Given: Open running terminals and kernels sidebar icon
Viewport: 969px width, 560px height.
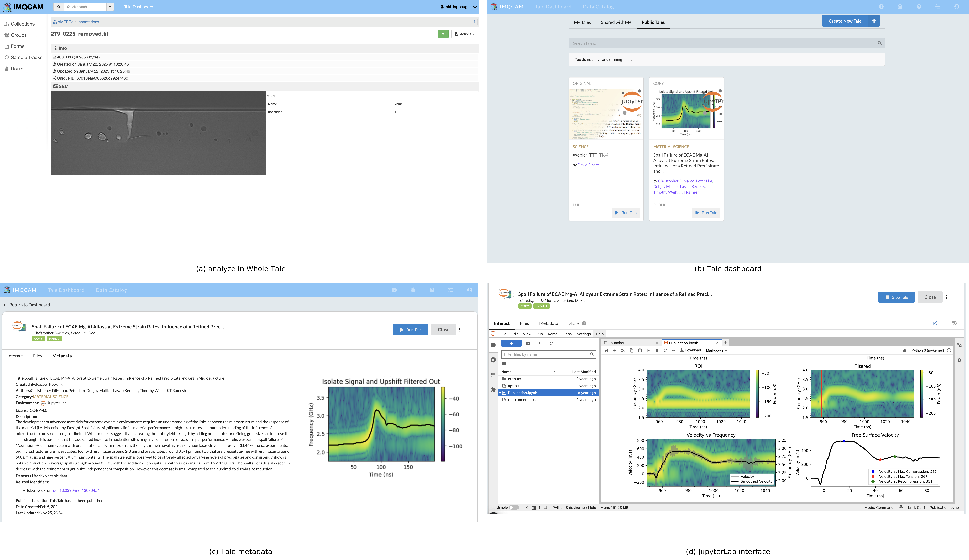Looking at the screenshot, I should (x=493, y=360).
